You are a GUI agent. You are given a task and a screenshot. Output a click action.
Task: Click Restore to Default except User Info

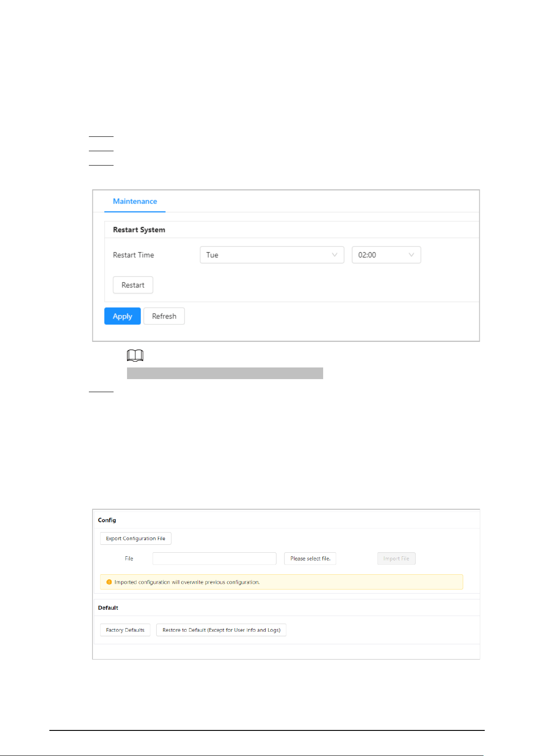click(x=221, y=630)
